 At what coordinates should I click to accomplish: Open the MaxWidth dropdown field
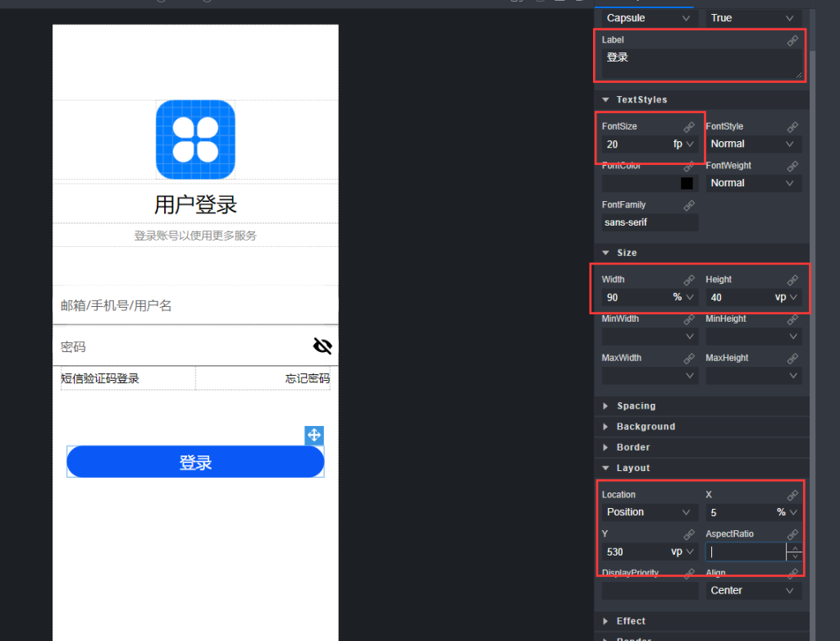pyautogui.click(x=650, y=376)
